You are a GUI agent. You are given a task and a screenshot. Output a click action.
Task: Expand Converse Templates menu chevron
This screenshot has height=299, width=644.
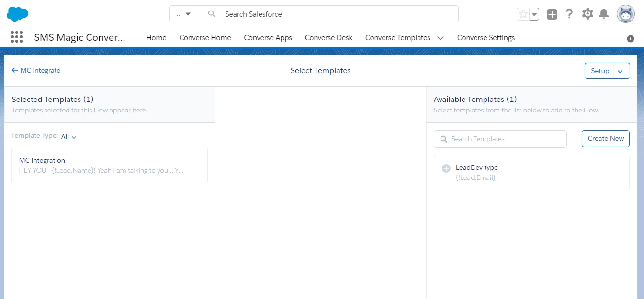point(441,38)
